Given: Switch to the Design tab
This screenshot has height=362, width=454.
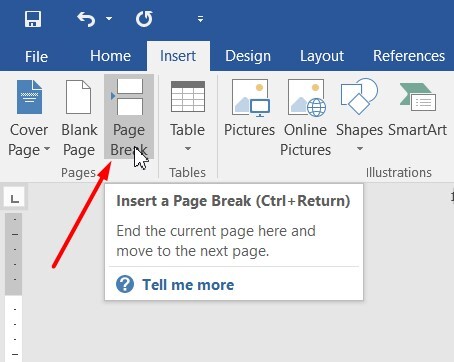Looking at the screenshot, I should (x=248, y=56).
